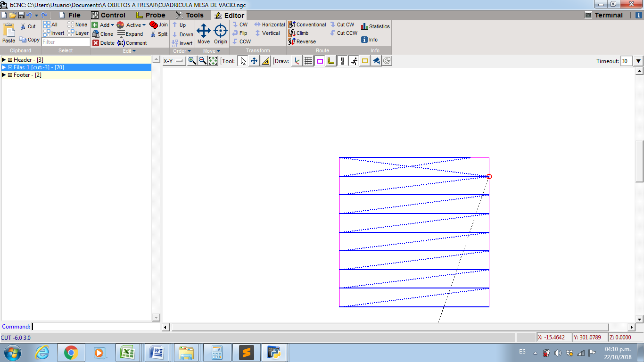
Task: Open the Timeout dropdown arrow
Action: (x=638, y=61)
